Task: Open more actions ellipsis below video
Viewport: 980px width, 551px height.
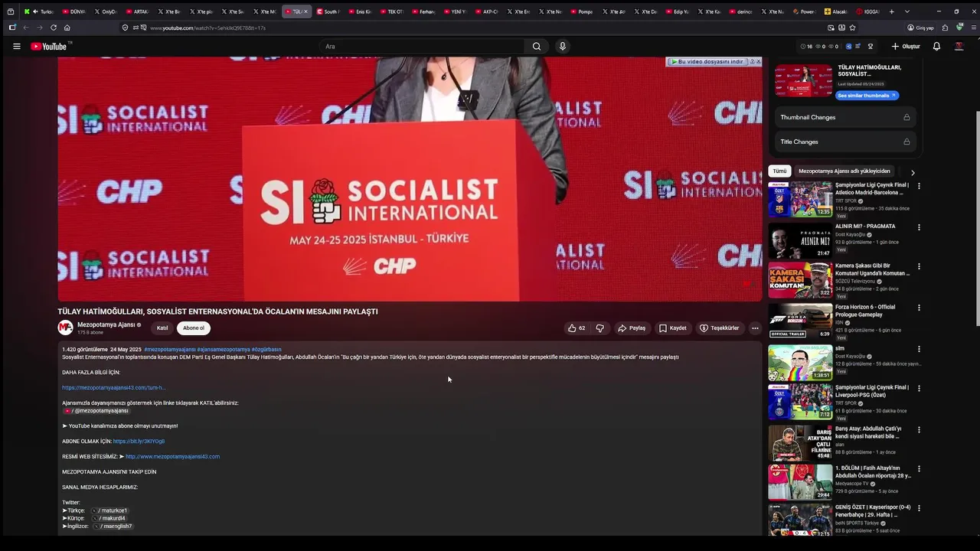Action: pos(755,328)
